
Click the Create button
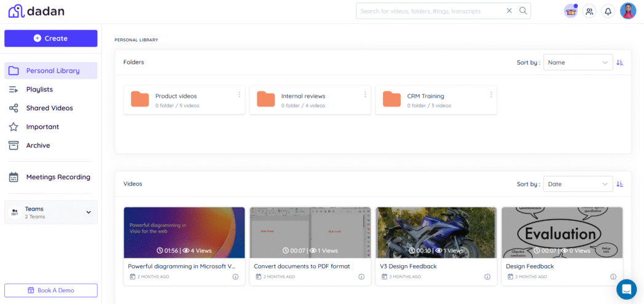click(51, 38)
